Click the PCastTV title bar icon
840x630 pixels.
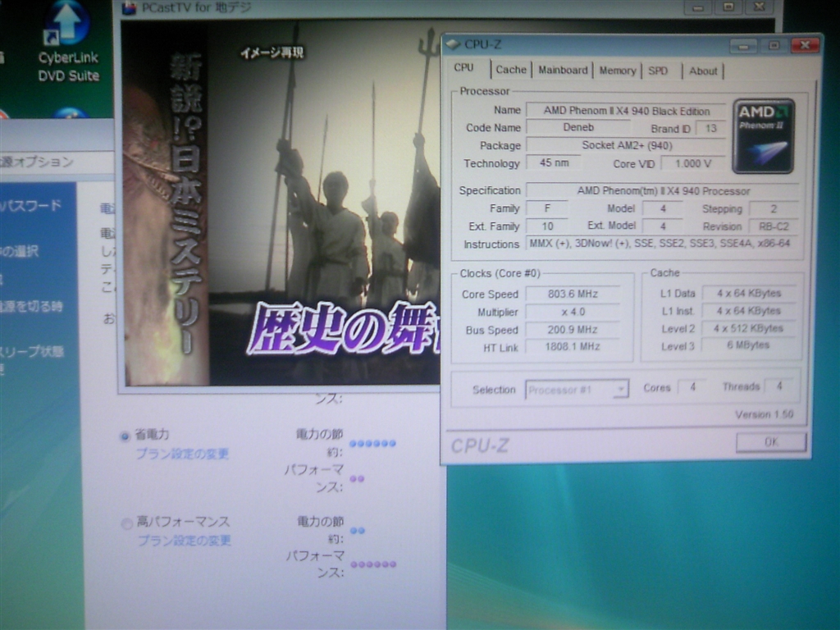click(x=129, y=8)
